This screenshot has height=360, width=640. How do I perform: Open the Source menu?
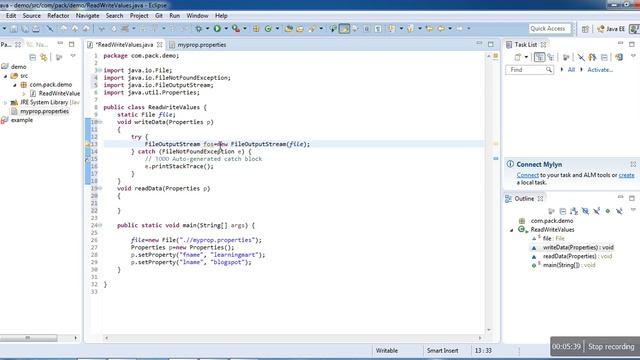coord(31,16)
